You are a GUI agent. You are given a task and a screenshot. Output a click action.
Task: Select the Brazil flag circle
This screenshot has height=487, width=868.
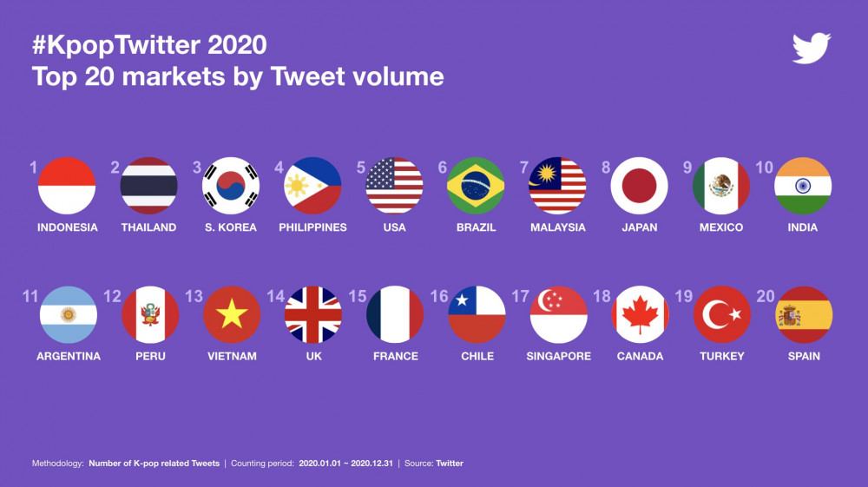pos(476,186)
